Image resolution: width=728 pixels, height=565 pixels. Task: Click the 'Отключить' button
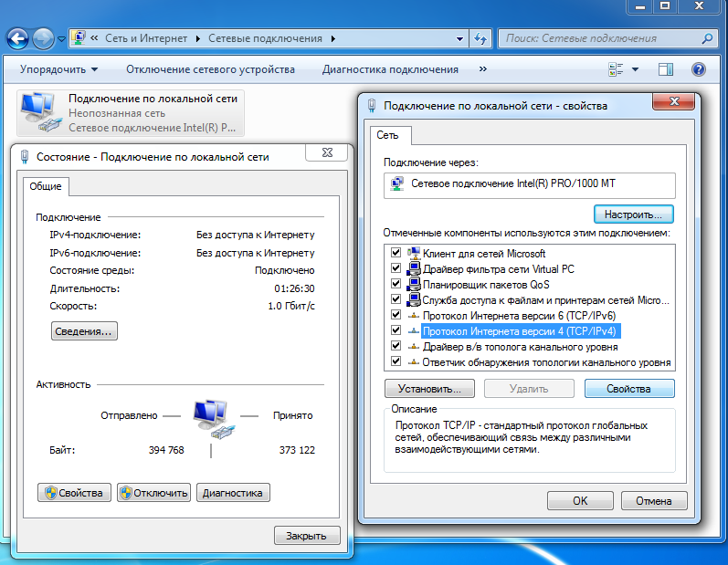[x=153, y=493]
